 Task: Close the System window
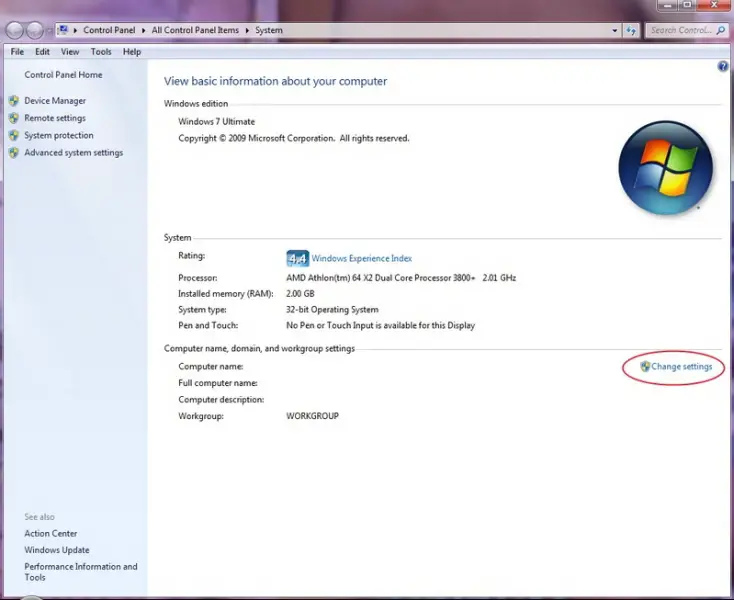click(714, 5)
